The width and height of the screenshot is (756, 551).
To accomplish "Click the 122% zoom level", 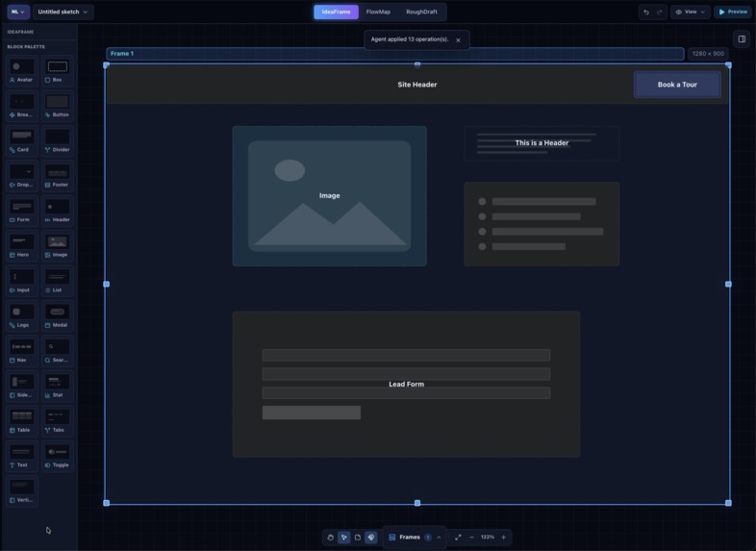I will click(x=488, y=537).
